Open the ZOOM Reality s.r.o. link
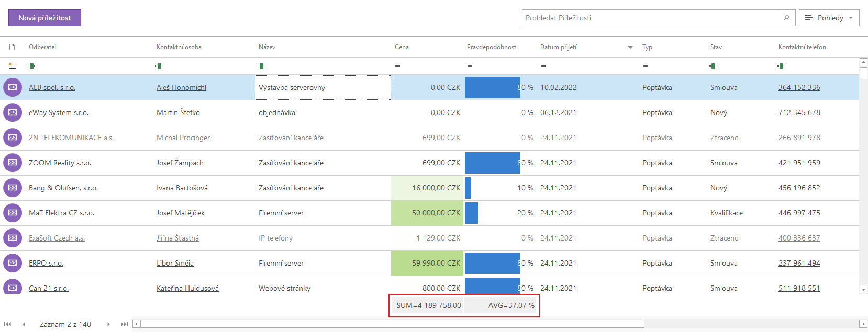The width and height of the screenshot is (868, 332). [x=60, y=163]
